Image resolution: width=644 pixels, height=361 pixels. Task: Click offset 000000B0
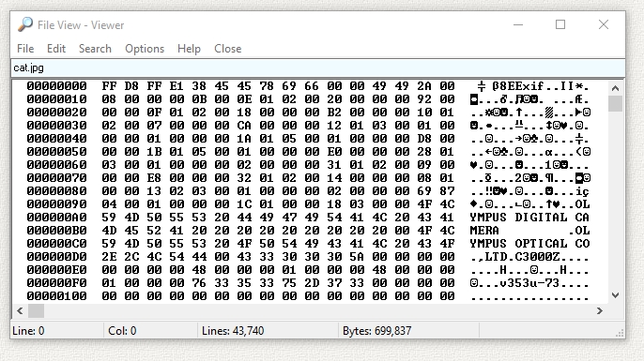coord(56,231)
